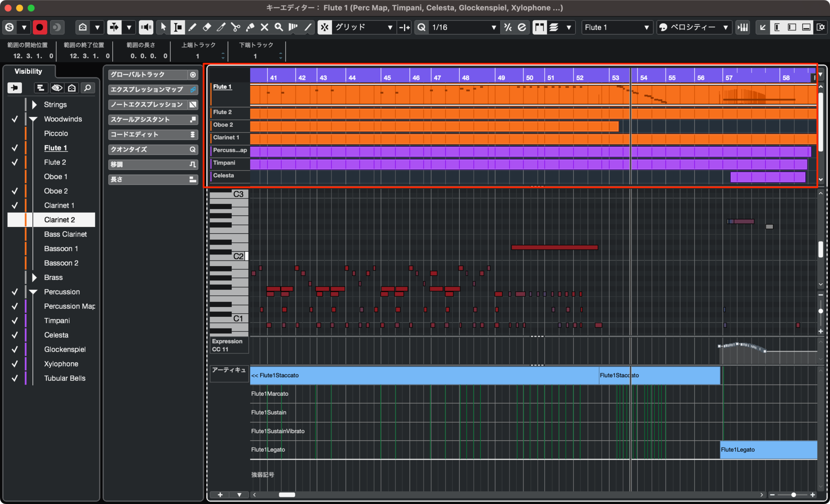Enable record with the red record button
830x504 pixels.
40,27
